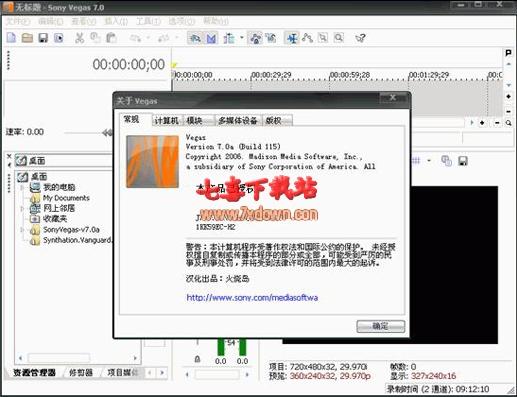Open the Auto Ripple mode dropdown arrow

coord(242,38)
